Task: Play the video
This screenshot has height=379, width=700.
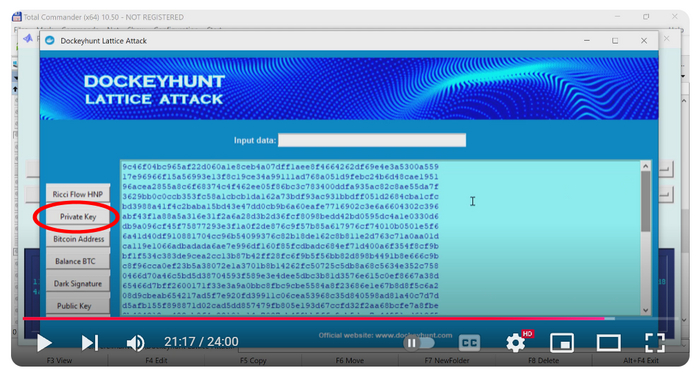Action: pos(44,343)
